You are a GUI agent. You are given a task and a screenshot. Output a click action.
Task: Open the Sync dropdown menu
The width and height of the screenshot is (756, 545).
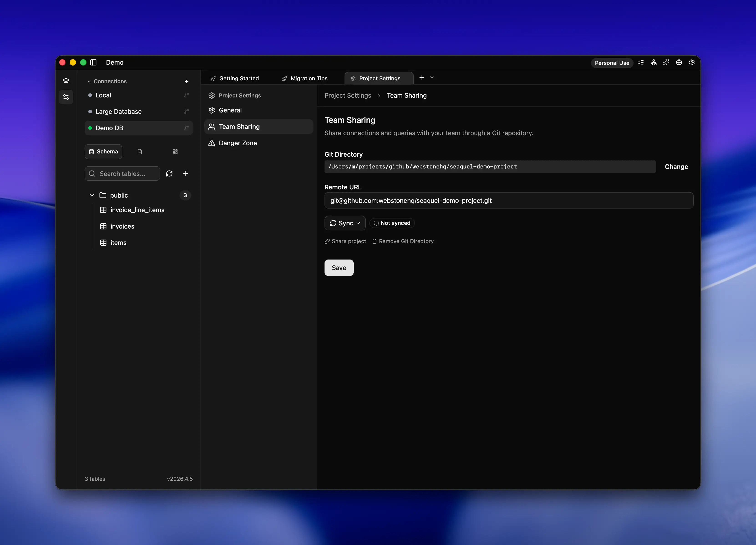(x=345, y=223)
